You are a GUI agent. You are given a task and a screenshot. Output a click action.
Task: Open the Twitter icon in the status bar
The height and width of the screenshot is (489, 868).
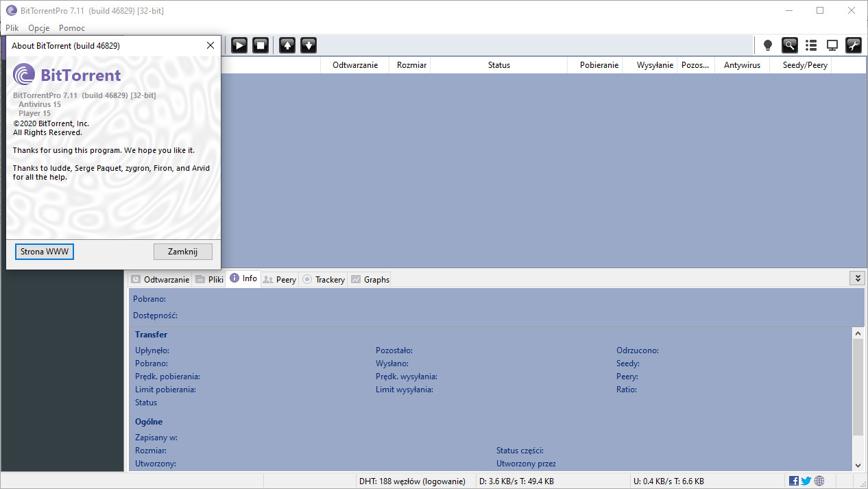tap(806, 481)
